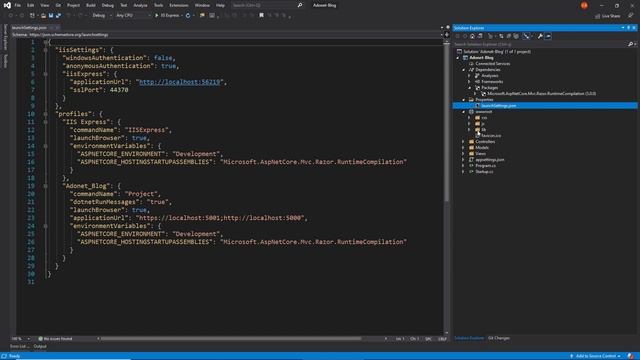Open the Project menu
640x360 pixels.
(73, 5)
